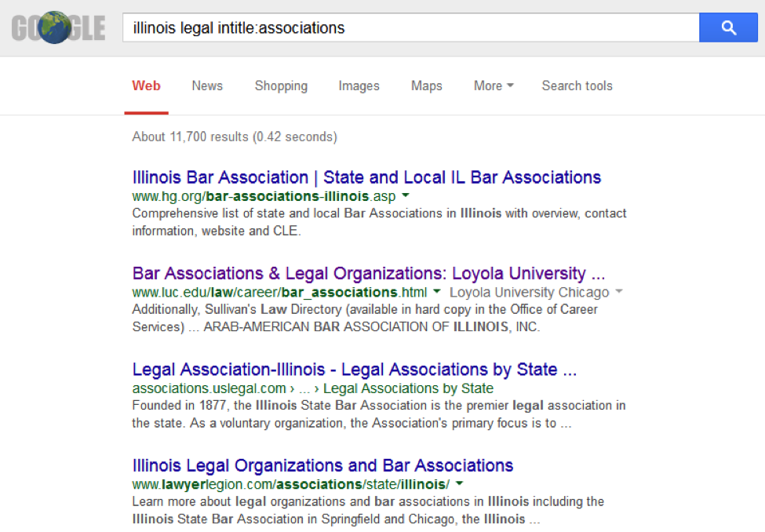Open the Illinois Bar Association result title

tap(366, 177)
